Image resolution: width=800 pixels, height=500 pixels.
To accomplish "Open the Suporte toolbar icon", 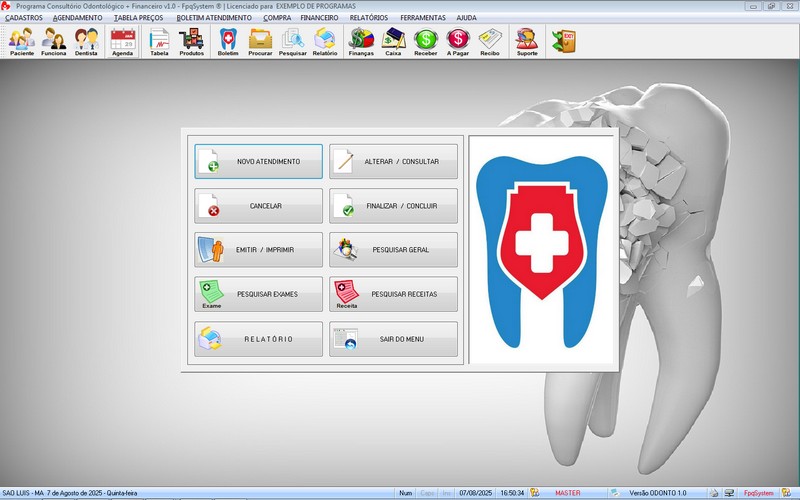I will 526,42.
